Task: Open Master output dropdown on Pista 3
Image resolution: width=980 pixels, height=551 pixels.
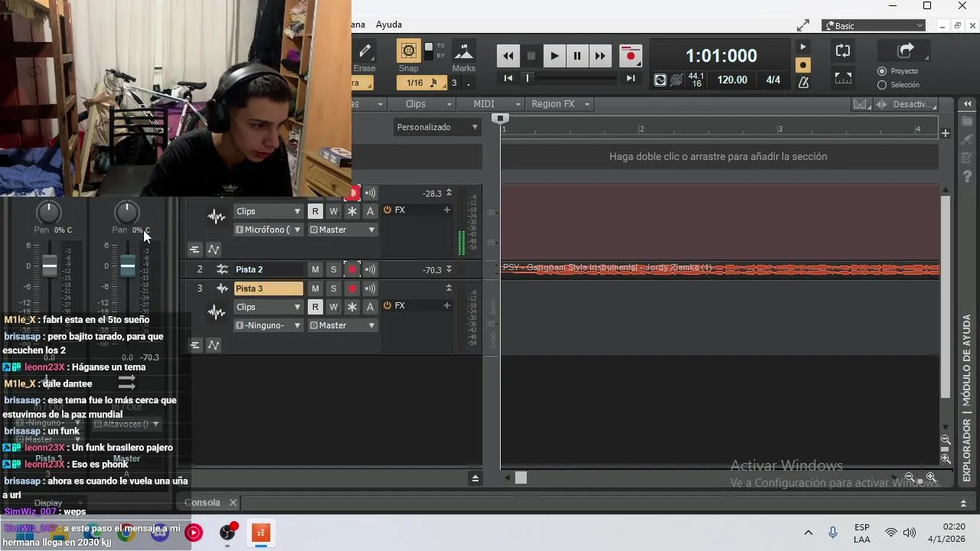Action: click(342, 325)
